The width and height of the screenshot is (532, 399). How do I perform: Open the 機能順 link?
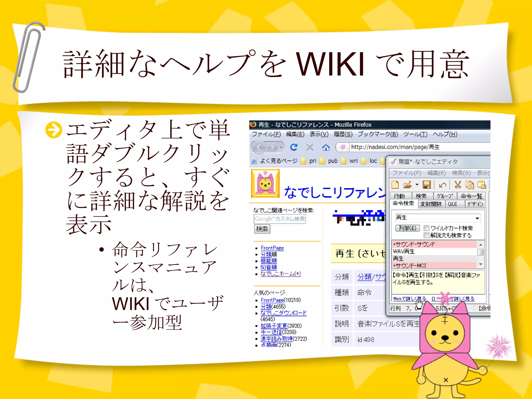point(269,261)
